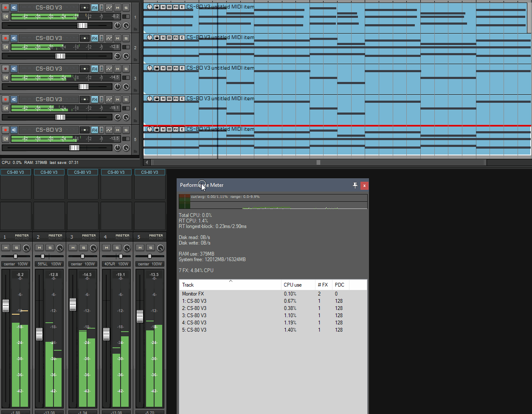Screen dimensions: 532x414
Task: Click CS-80 V3 FX slot on mixer strip 1
Action: click(x=16, y=172)
